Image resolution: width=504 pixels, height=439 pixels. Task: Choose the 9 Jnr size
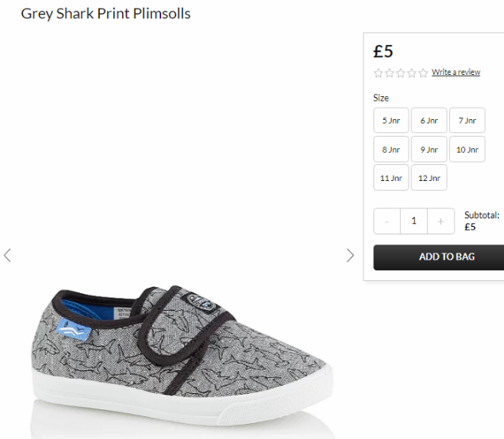coord(429,149)
